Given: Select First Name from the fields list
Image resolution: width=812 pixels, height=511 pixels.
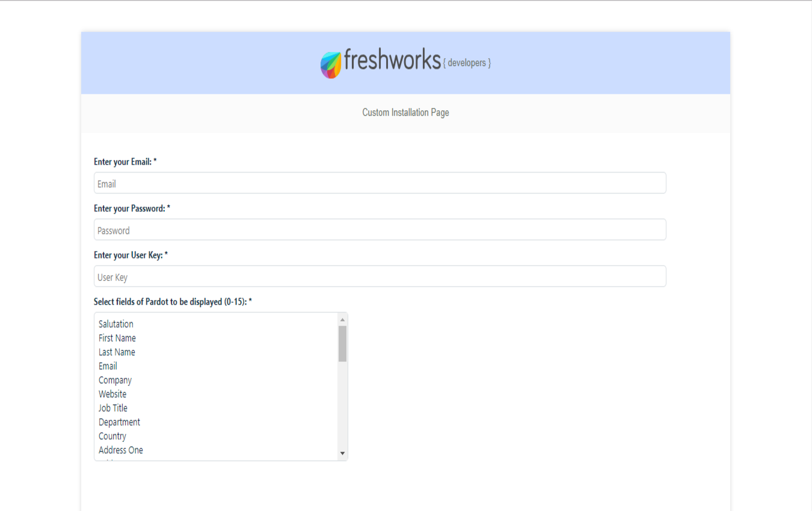Looking at the screenshot, I should tap(117, 338).
